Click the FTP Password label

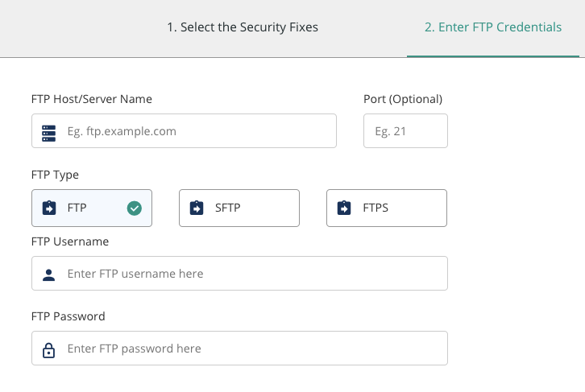pyautogui.click(x=68, y=316)
